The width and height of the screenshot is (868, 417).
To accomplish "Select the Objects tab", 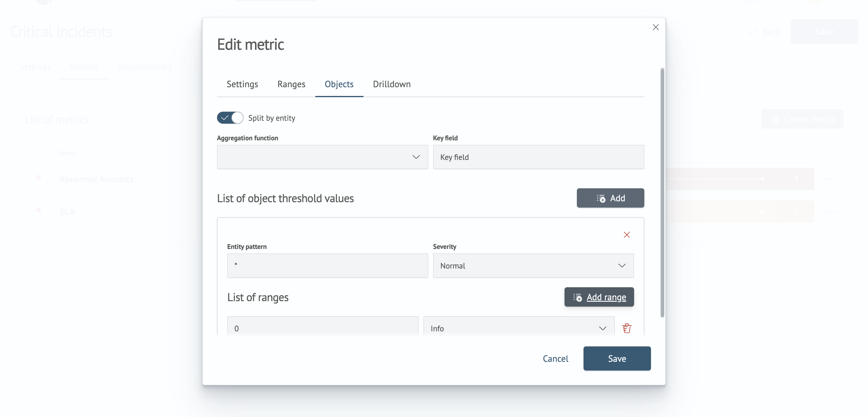I will pos(339,84).
